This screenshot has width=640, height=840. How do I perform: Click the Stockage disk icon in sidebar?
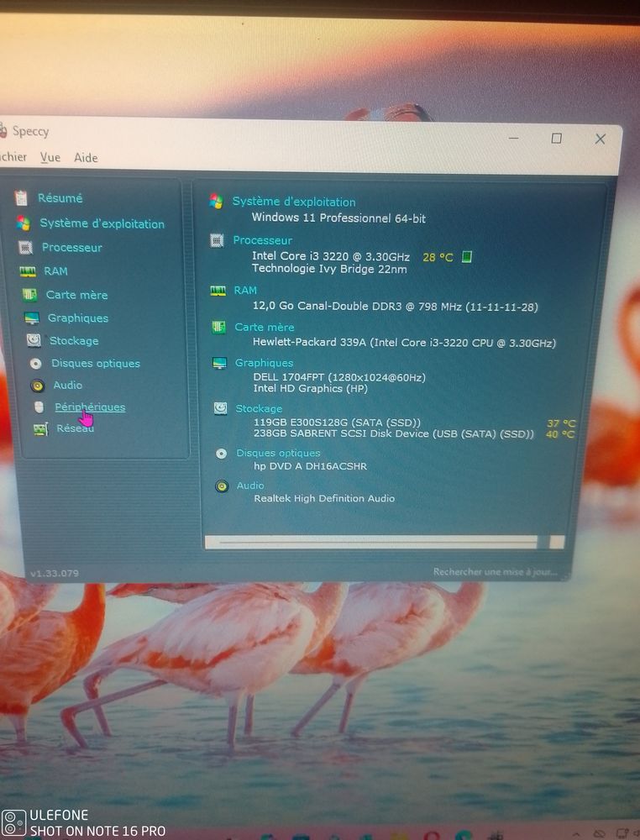pyautogui.click(x=34, y=340)
